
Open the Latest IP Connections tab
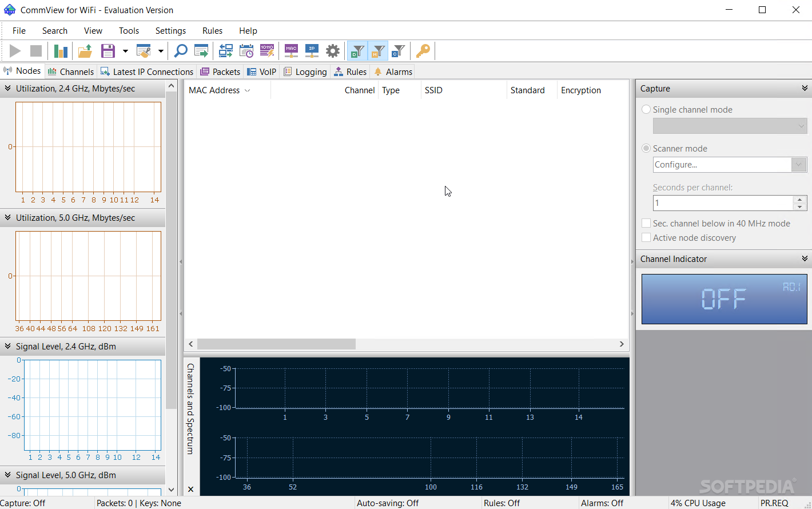(147, 71)
